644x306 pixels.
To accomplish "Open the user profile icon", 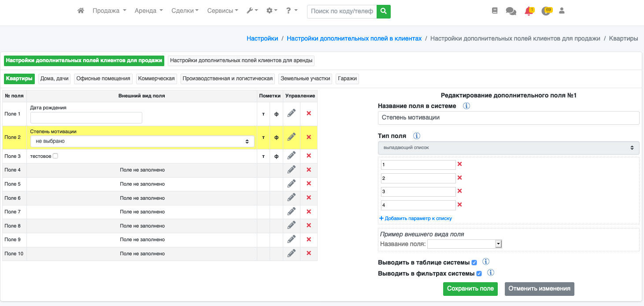I will [x=562, y=11].
